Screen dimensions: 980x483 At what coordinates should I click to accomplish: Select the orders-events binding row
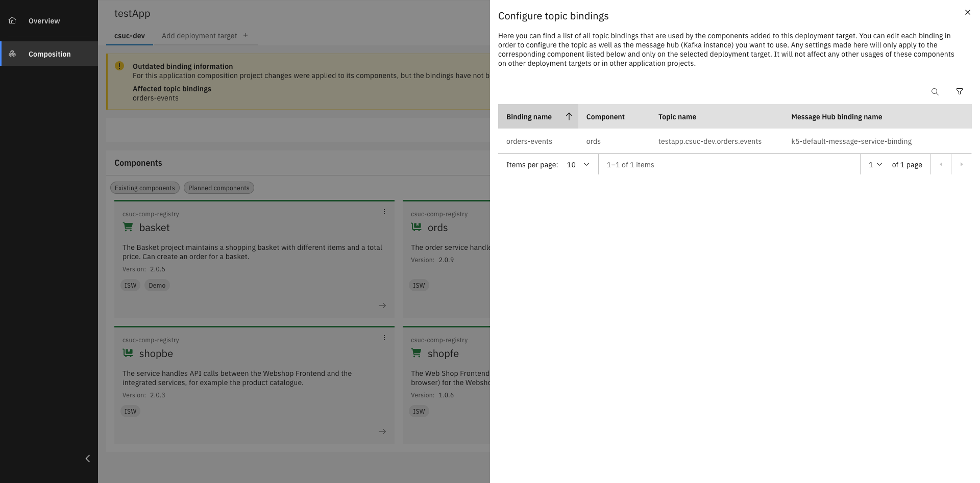[529, 141]
